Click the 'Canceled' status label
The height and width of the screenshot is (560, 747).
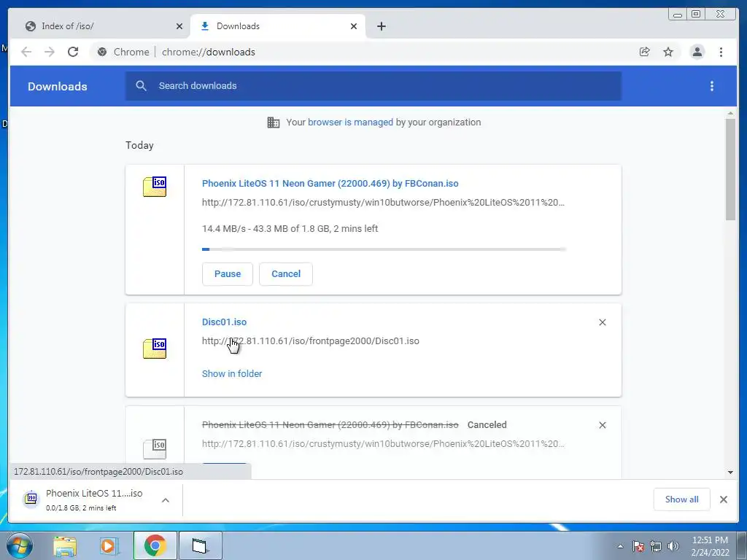click(x=487, y=425)
